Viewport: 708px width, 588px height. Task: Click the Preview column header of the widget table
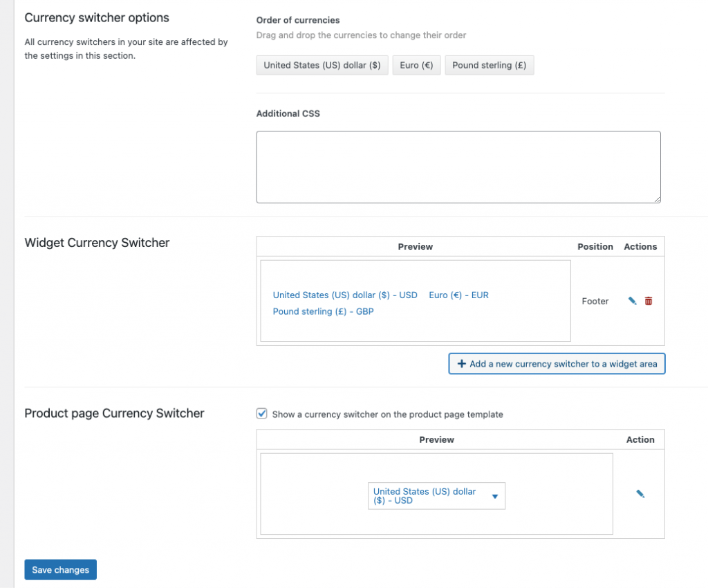(x=415, y=246)
